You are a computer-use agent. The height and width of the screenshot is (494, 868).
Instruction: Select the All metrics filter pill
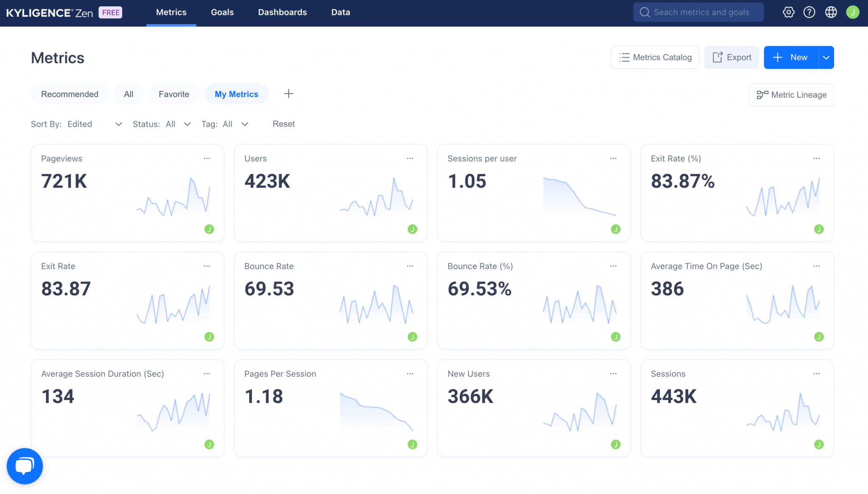pos(128,94)
